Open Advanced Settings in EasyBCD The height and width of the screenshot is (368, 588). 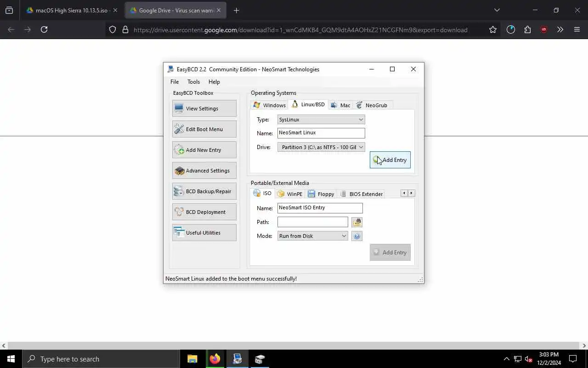pos(204,171)
